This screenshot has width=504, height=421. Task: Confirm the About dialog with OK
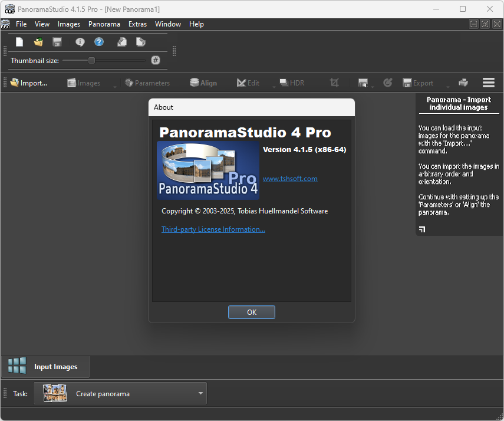[252, 313]
